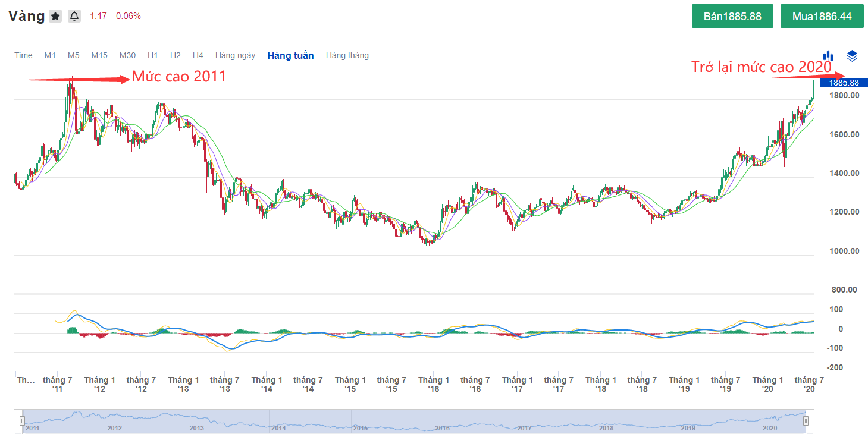Open the candlestick chart type icon
This screenshot has width=868, height=434.
828,56
